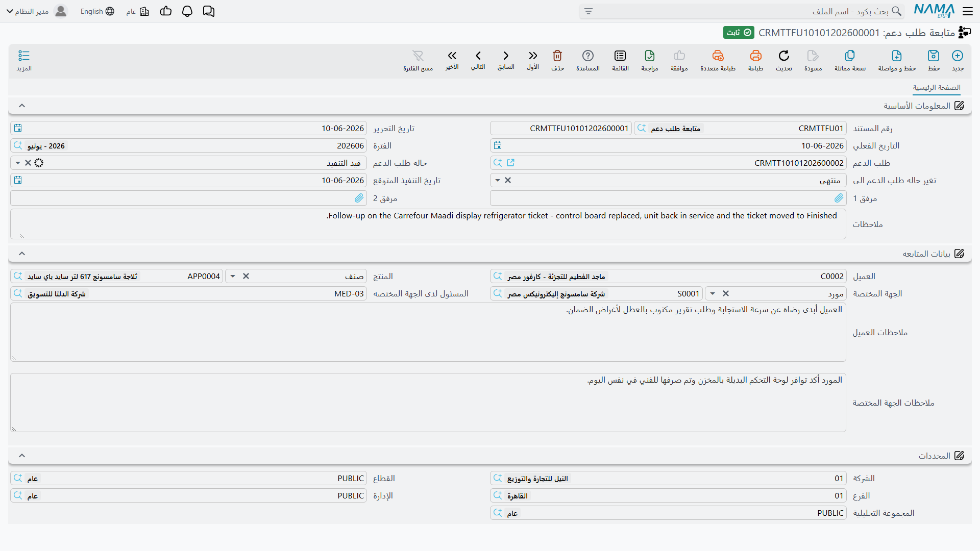Clear the مورد party type
The image size is (980, 551).
point(726,293)
